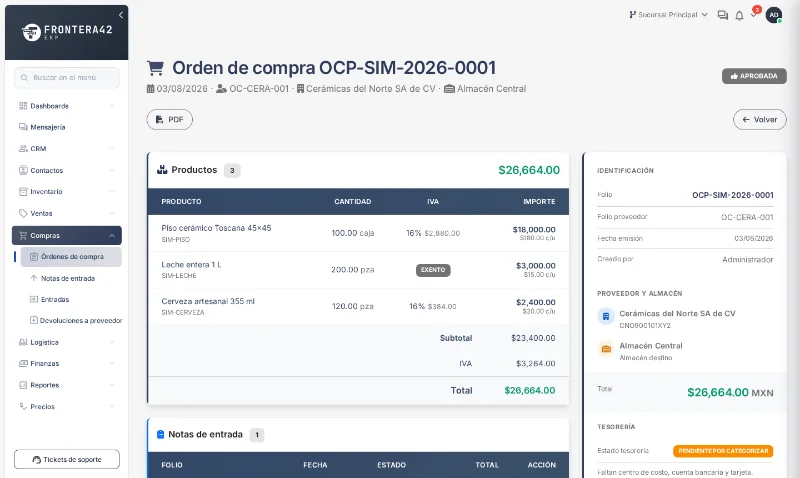Go back with the Volver button

tap(760, 119)
